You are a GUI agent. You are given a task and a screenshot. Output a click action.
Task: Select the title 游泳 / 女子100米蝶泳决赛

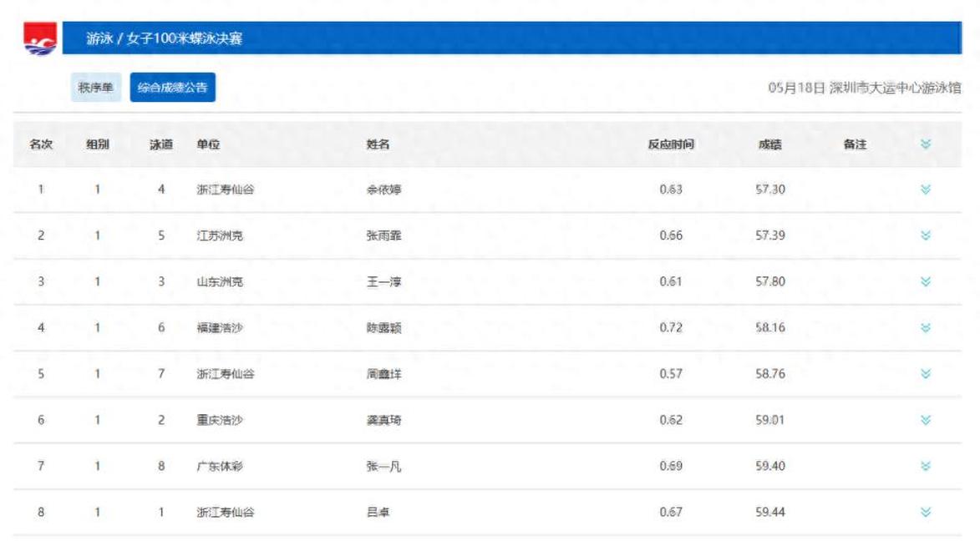(165, 38)
